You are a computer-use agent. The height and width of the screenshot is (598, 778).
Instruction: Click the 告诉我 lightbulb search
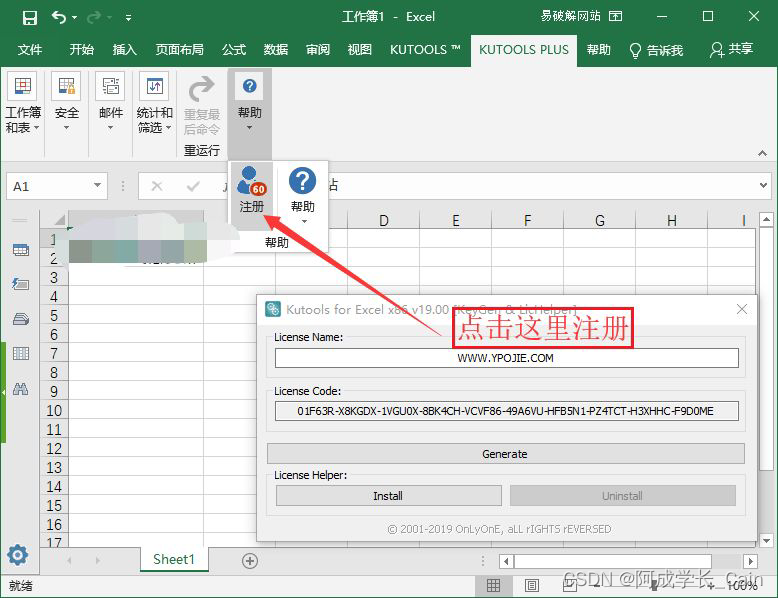pos(656,50)
